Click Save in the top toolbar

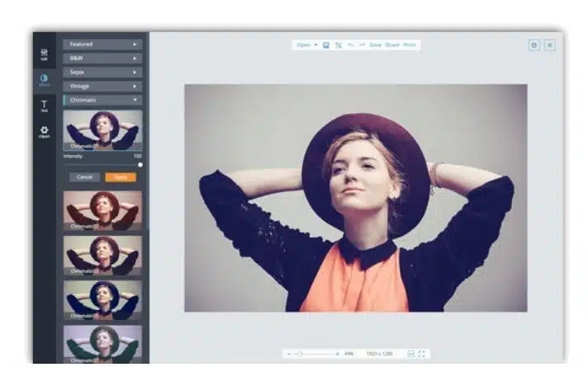click(375, 45)
